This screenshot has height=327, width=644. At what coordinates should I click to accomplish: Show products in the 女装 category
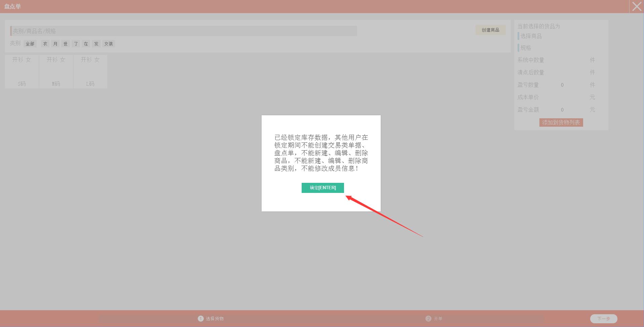click(x=109, y=44)
